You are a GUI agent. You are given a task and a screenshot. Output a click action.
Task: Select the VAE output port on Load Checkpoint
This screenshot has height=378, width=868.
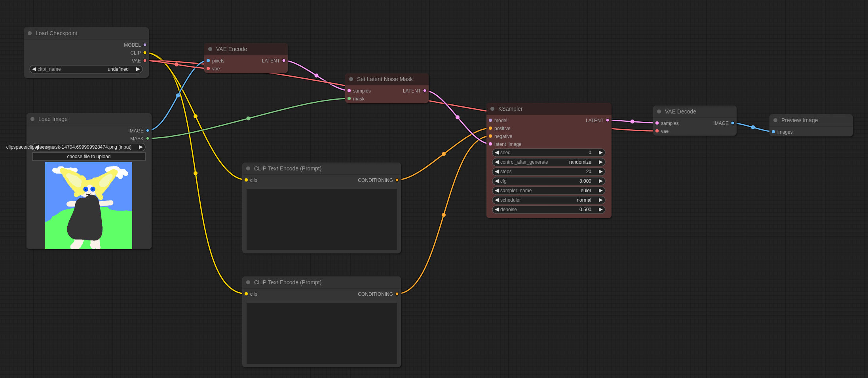(x=145, y=60)
